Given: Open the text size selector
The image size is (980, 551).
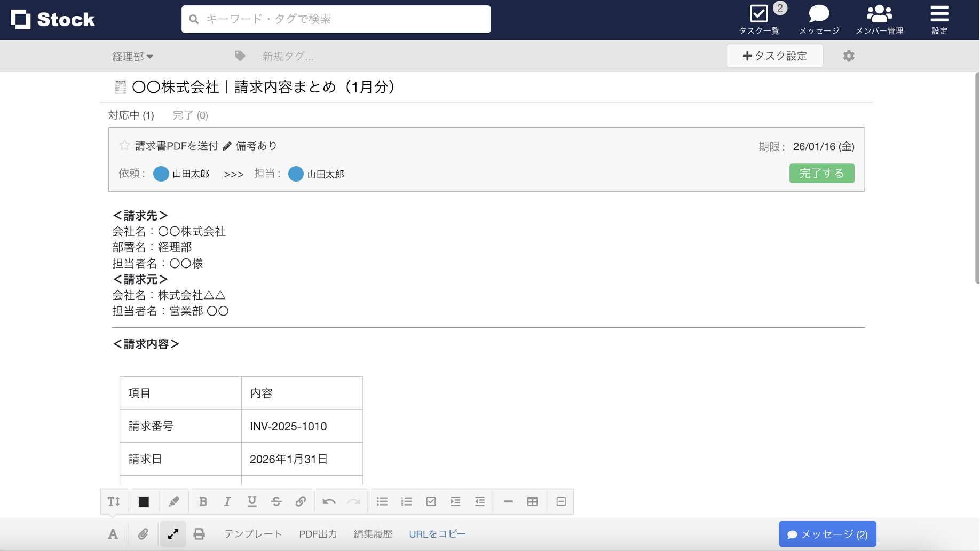Looking at the screenshot, I should coord(113,501).
